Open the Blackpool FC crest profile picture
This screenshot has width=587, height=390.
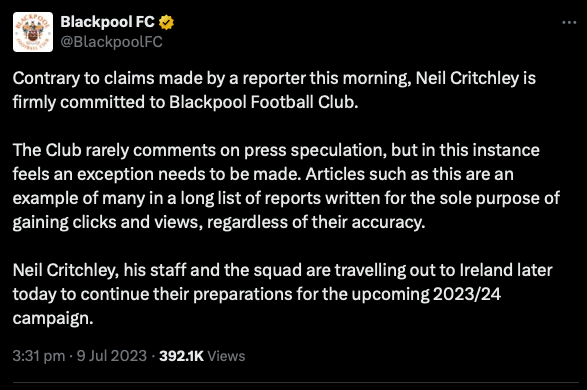click(x=33, y=32)
